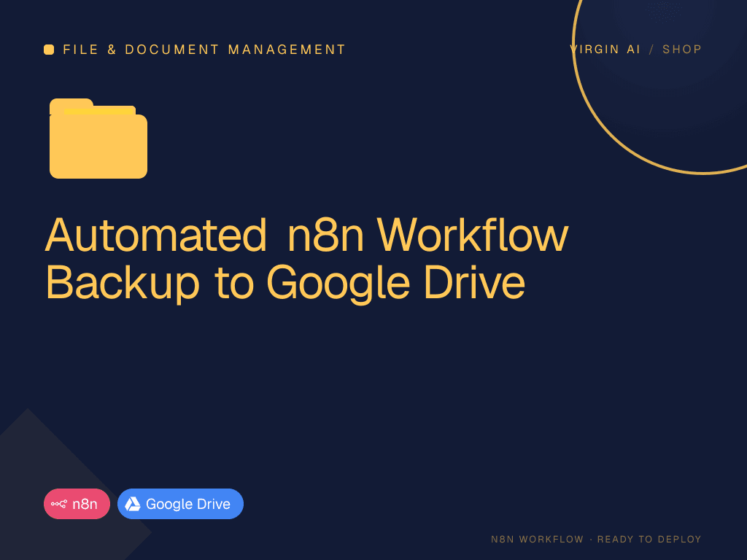Click the 'Automated n8n Workflow' title line
Image resolution: width=747 pixels, height=560 pixels.
point(307,235)
